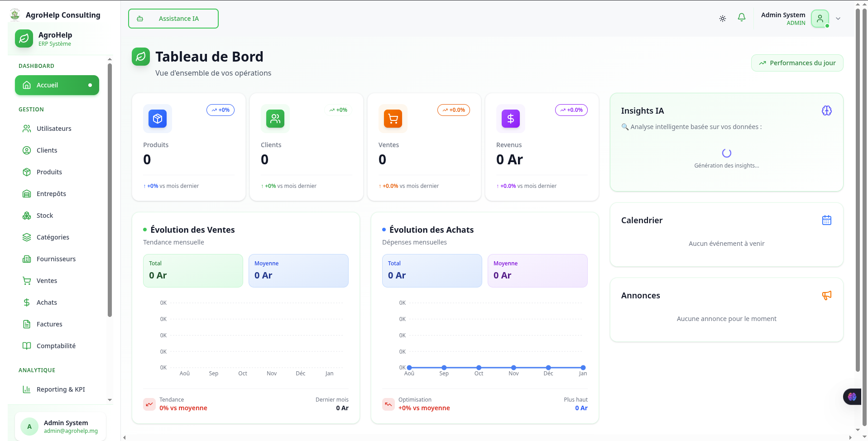
Task: Open Assistance IA
Action: (173, 19)
